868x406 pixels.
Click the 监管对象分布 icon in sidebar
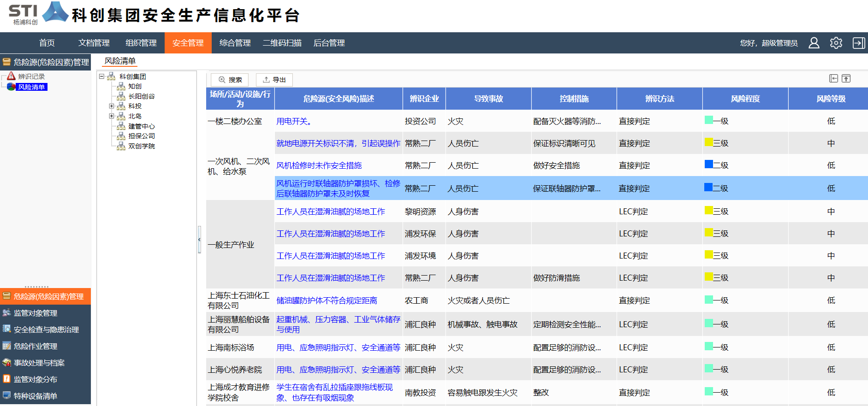[6, 379]
